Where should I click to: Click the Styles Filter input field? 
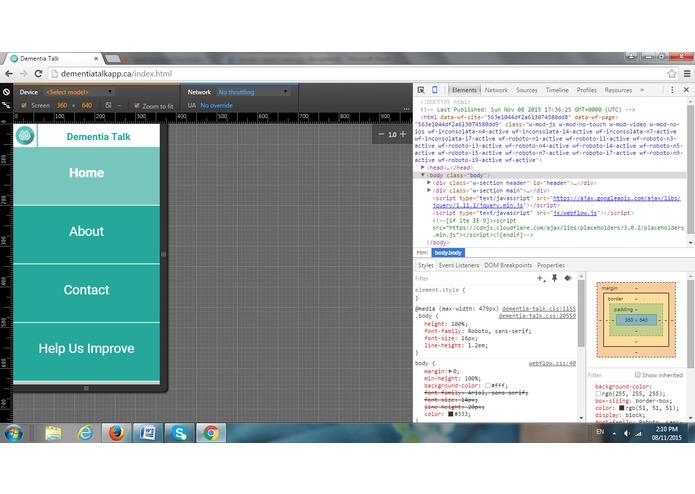(x=473, y=278)
